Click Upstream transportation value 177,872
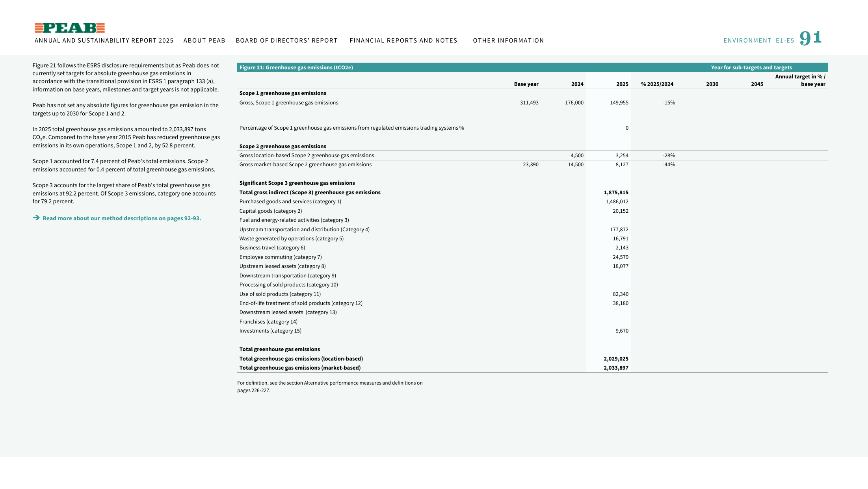Viewport: 868px width, 489px height. [619, 229]
